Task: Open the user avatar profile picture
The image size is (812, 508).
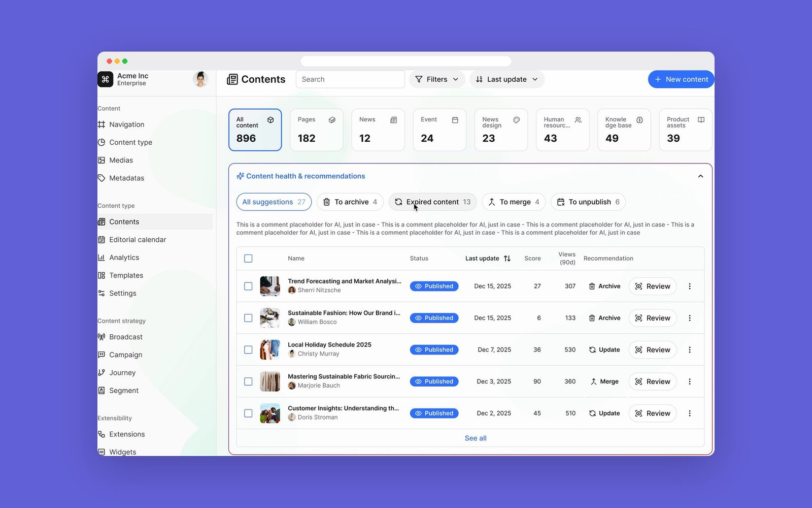Action: click(200, 79)
